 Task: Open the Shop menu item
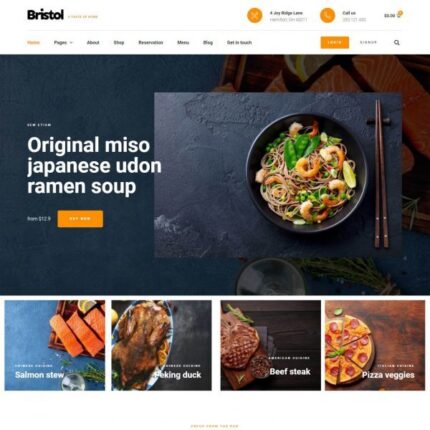[x=119, y=43]
